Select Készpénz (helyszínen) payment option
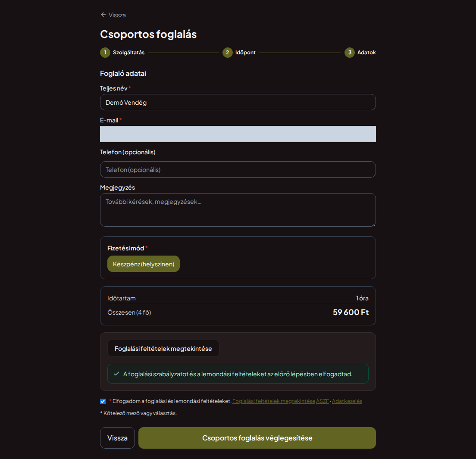Screen dimensions: 476x459 (x=143, y=264)
